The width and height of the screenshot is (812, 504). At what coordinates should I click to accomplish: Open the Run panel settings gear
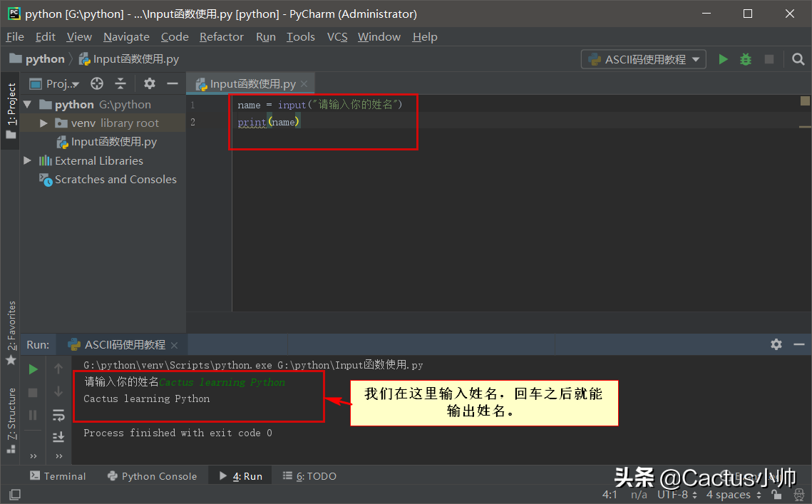(776, 344)
